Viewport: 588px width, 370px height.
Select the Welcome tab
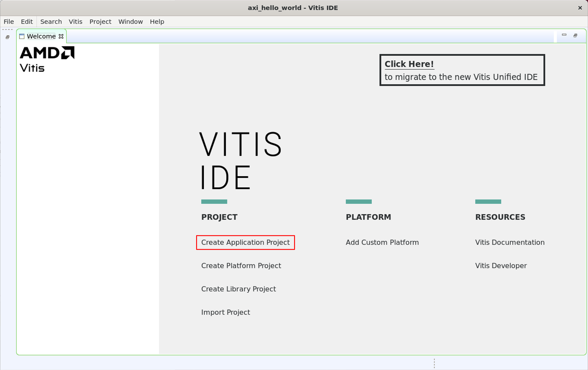point(41,36)
